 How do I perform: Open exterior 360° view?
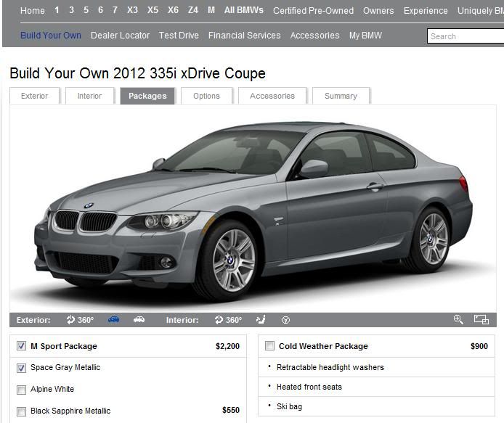coord(80,320)
